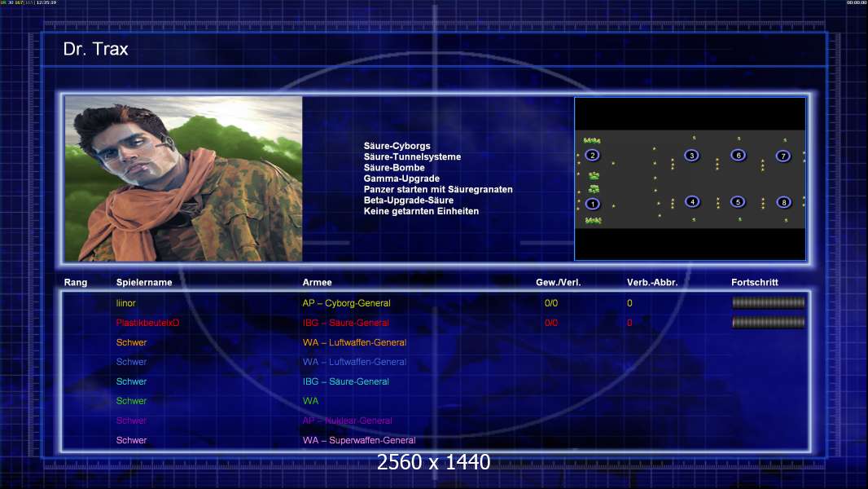Click 'AP – Nuklear-General' army entry
Viewport: 868px width, 489px height.
347,421
